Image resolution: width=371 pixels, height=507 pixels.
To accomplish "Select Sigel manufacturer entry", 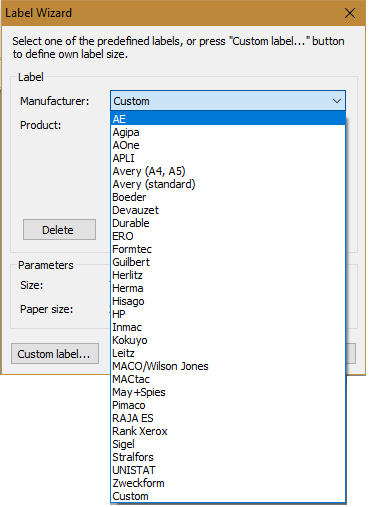I will (228, 444).
